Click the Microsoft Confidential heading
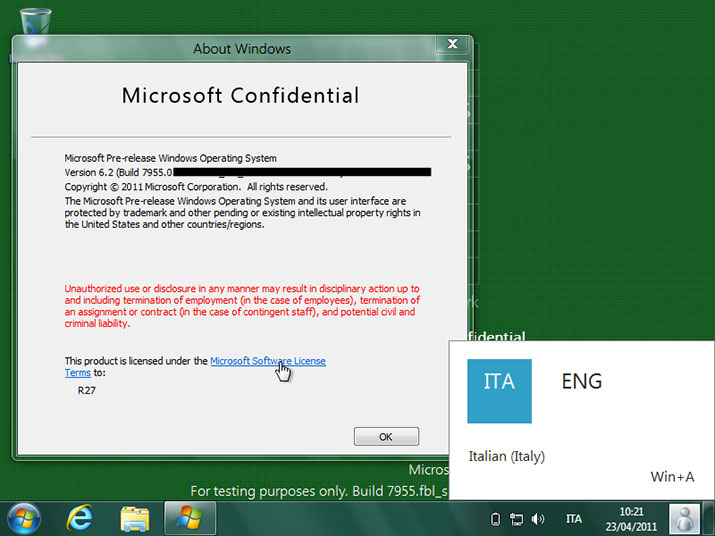The image size is (715, 536). pos(240,96)
